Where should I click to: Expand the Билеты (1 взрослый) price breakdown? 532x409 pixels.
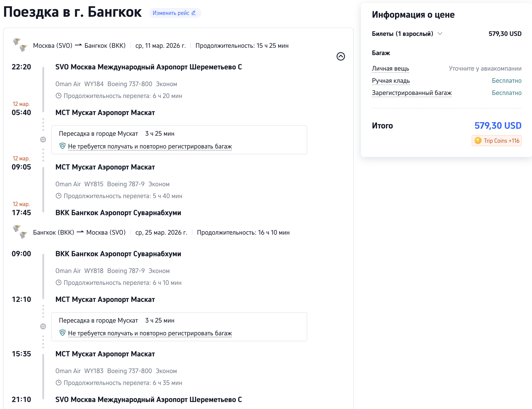point(440,34)
